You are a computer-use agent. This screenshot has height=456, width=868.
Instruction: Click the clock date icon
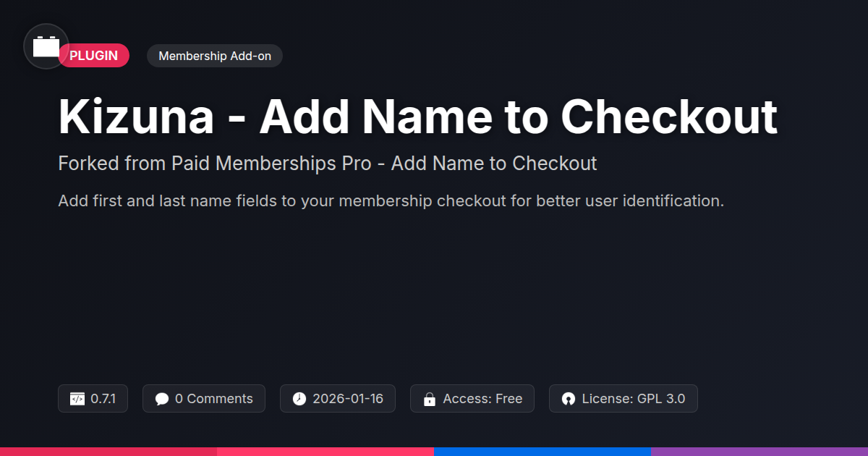(299, 399)
